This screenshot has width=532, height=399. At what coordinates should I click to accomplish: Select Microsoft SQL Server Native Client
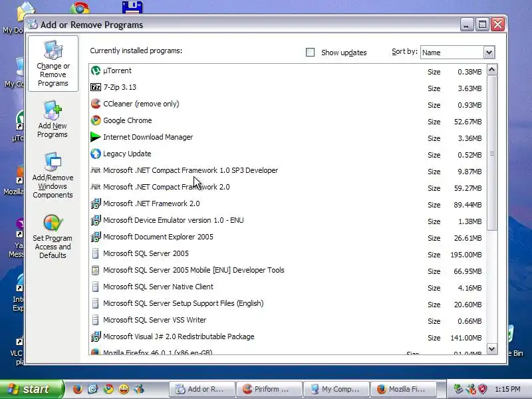(x=158, y=287)
